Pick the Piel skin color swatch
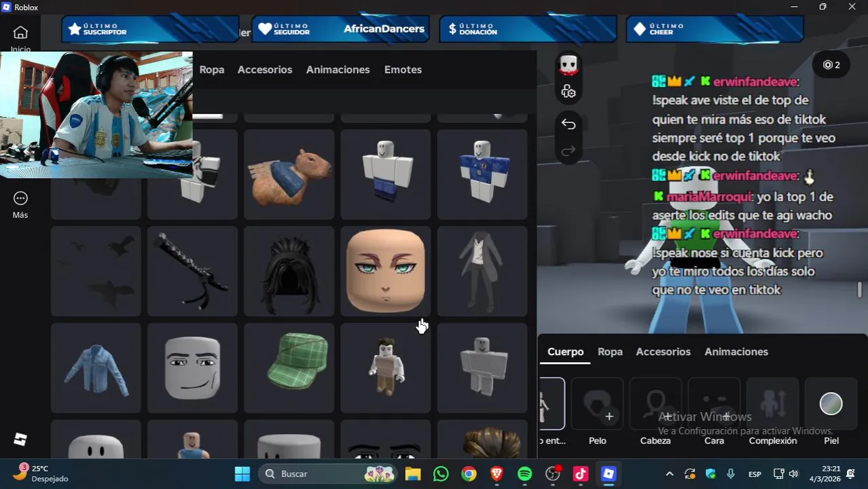This screenshot has height=489, width=868. 831,404
